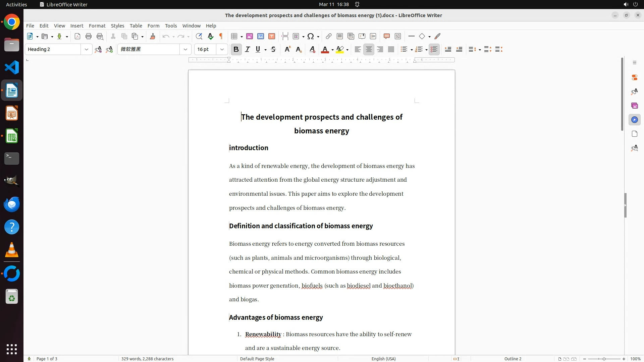The width and height of the screenshot is (644, 362).
Task: Click the Clone Formatting paintbrush icon
Action: point(153,37)
